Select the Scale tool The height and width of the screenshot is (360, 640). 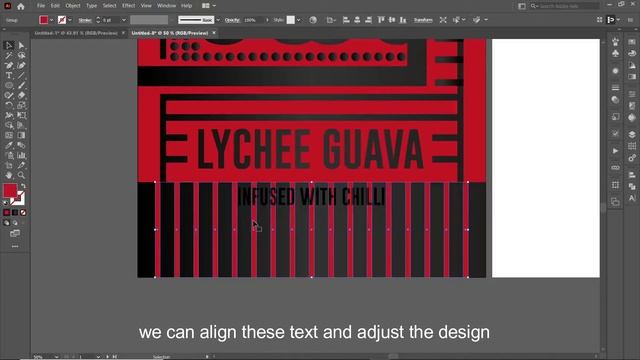pos(21,105)
